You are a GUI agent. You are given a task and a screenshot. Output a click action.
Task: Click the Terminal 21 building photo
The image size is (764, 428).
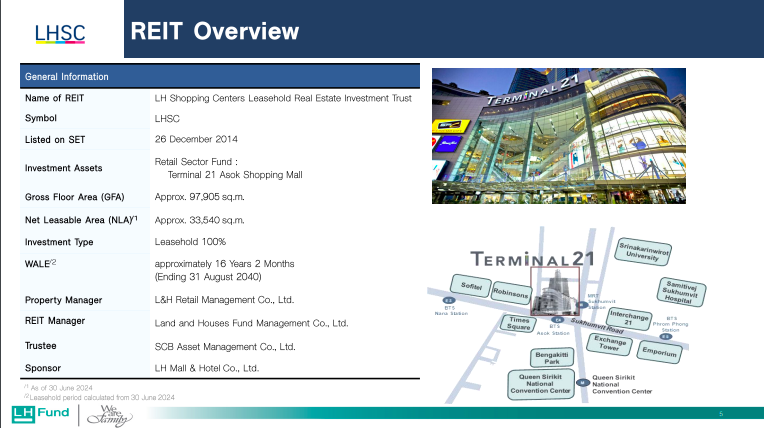point(559,136)
